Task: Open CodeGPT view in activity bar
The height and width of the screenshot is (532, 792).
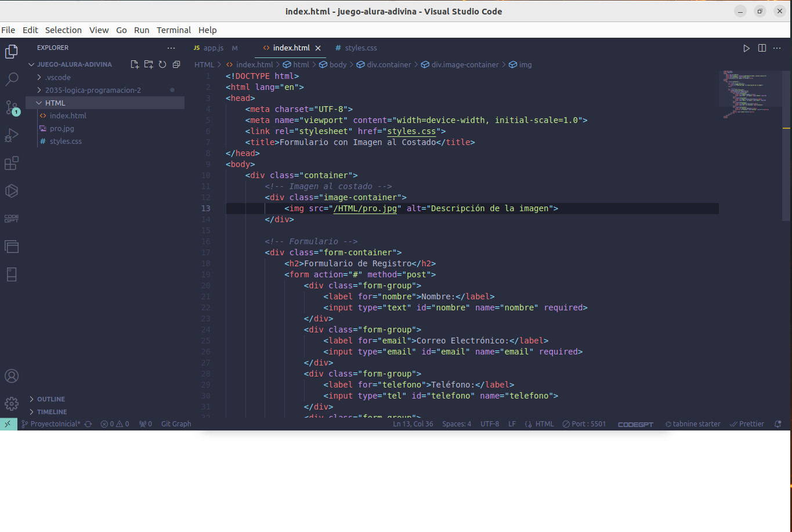Action: (12, 219)
